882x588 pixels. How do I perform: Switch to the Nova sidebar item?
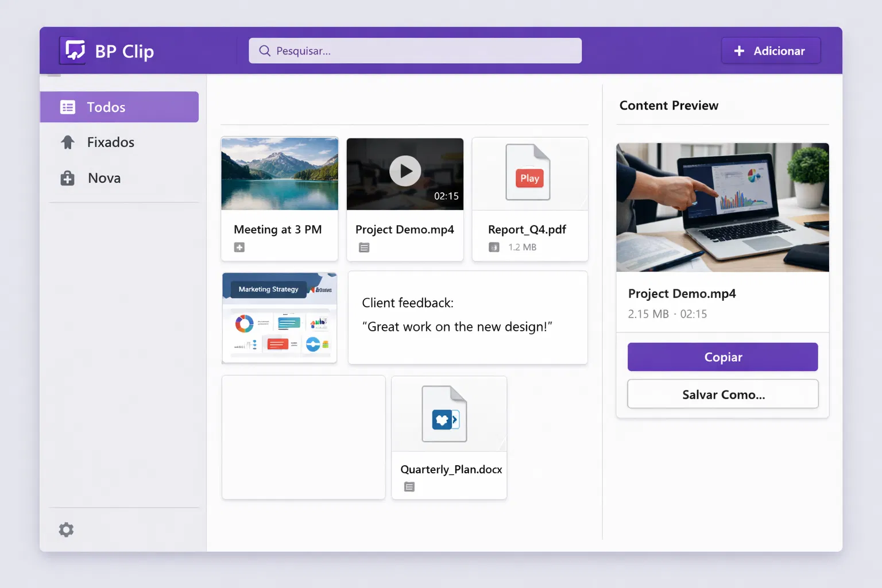pyautogui.click(x=104, y=178)
